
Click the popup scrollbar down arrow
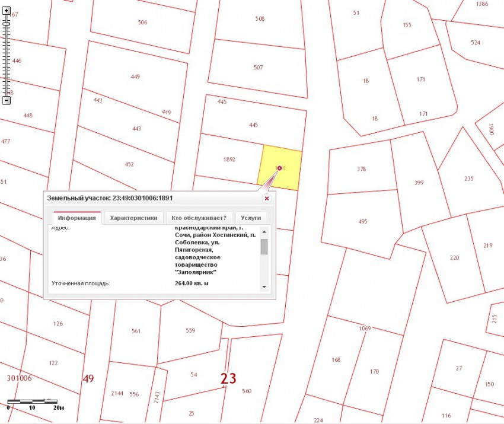tap(264, 287)
